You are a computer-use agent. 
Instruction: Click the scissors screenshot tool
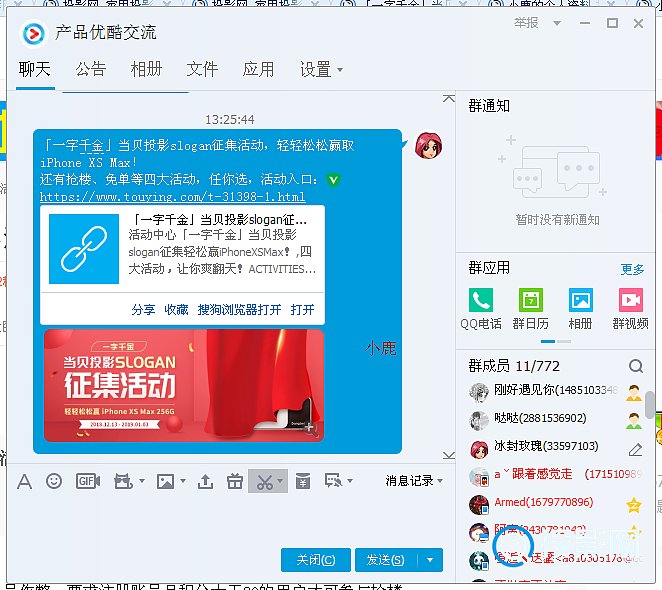click(x=265, y=481)
